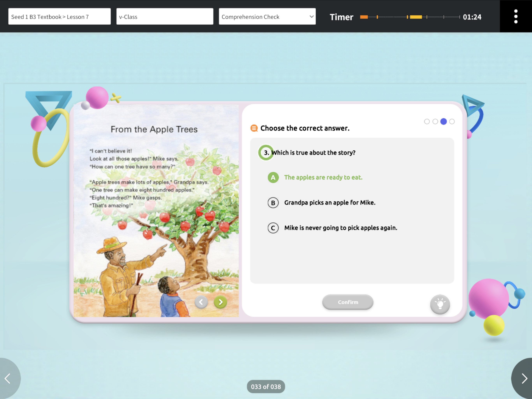Click the orange instruction speech icon
Viewport: 532px width, 399px height.
coord(254,128)
